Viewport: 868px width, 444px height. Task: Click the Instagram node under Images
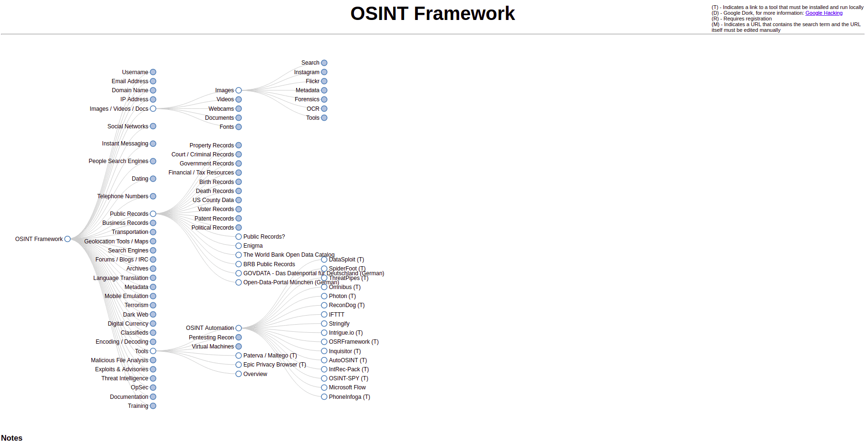(324, 72)
